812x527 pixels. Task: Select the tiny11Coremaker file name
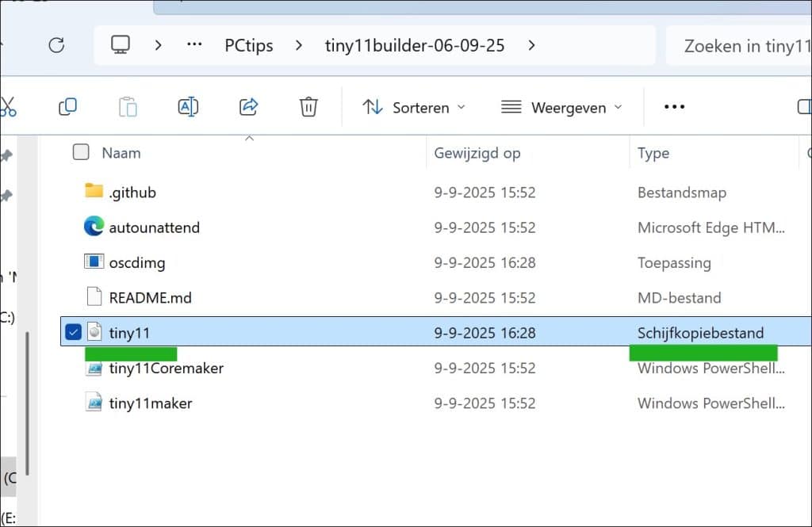tap(167, 368)
